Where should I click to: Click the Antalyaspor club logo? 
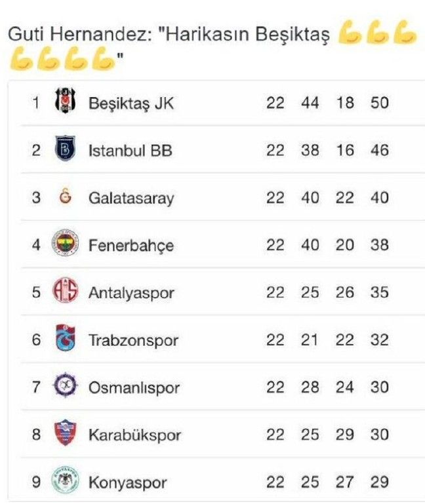point(65,292)
